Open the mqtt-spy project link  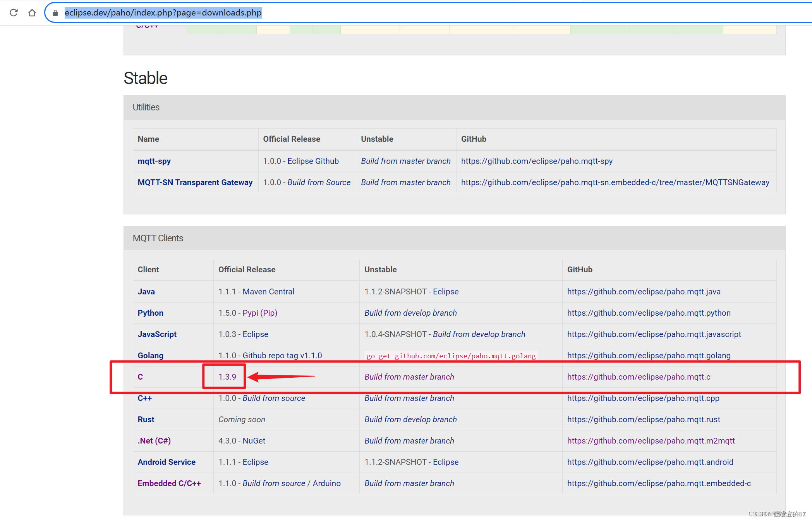pyautogui.click(x=154, y=161)
